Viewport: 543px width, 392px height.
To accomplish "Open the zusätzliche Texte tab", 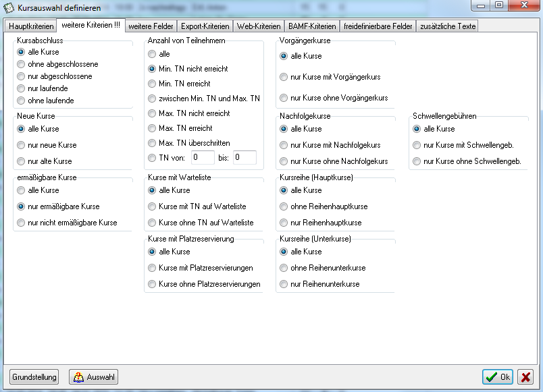I will [448, 26].
